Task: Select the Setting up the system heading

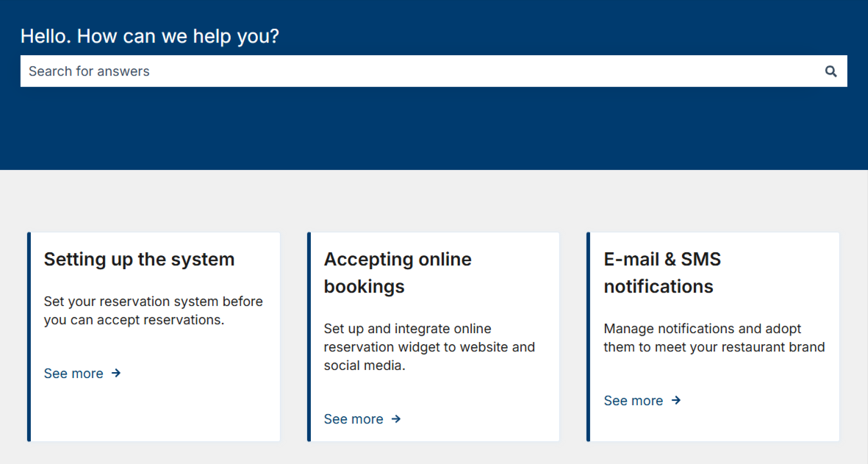Action: (139, 260)
